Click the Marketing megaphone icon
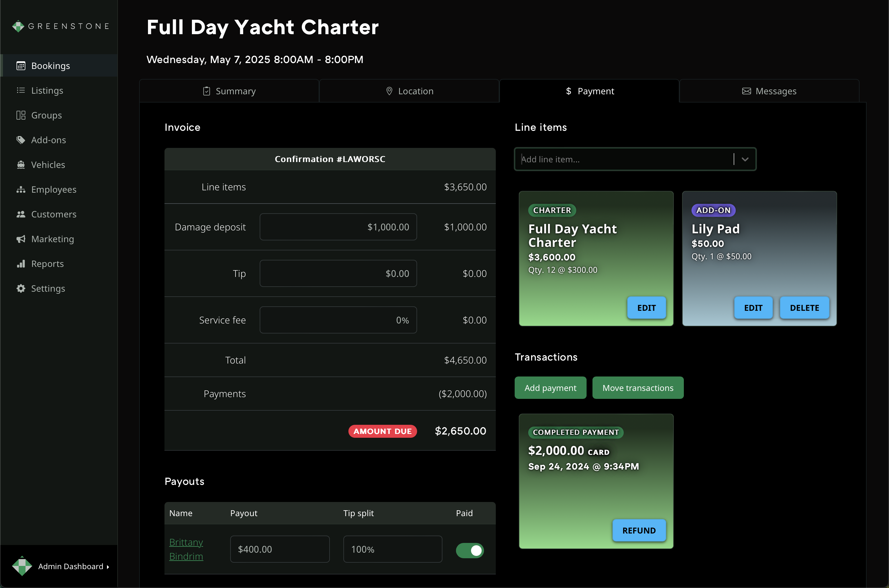This screenshot has width=889, height=588. click(x=21, y=239)
